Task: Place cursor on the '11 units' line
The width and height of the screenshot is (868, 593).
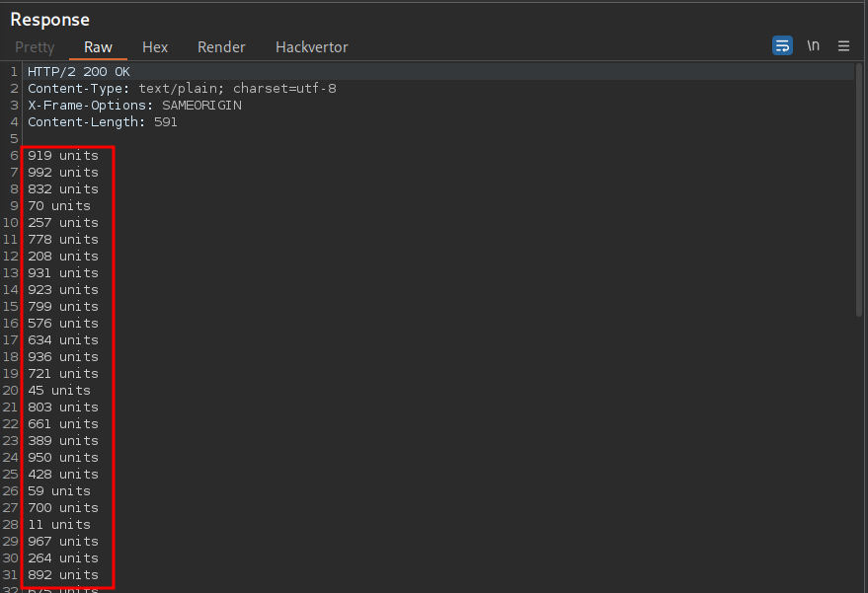Action: point(59,525)
